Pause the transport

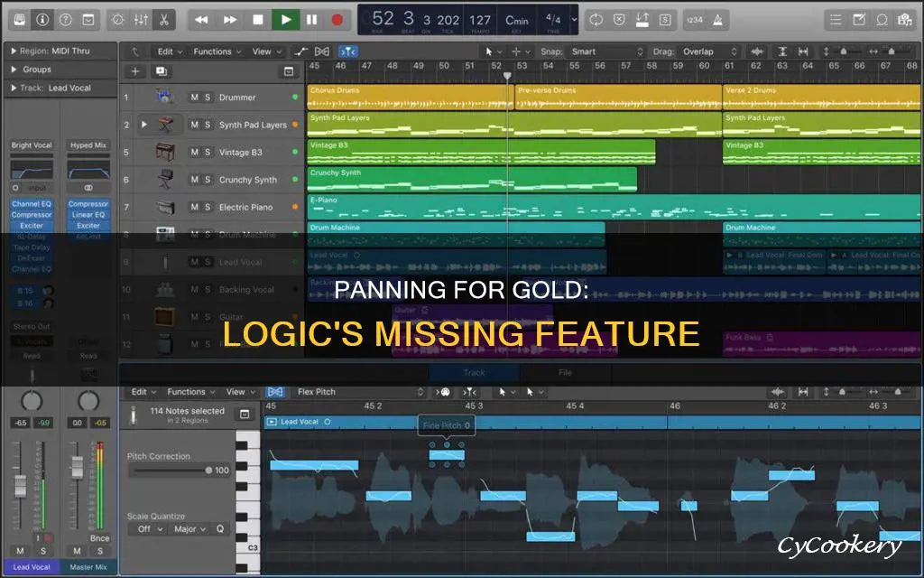coord(311,20)
